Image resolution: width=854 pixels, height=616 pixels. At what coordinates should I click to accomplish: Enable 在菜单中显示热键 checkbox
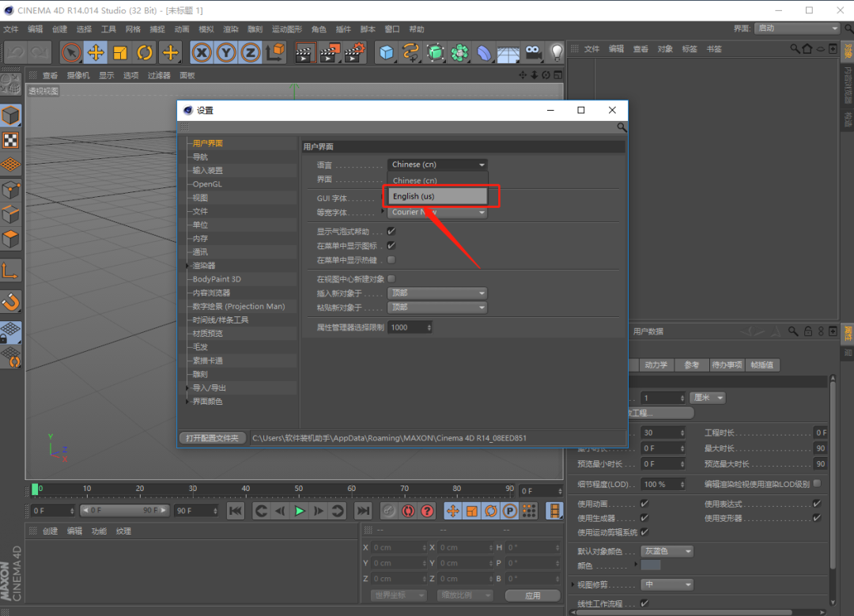pos(391,260)
